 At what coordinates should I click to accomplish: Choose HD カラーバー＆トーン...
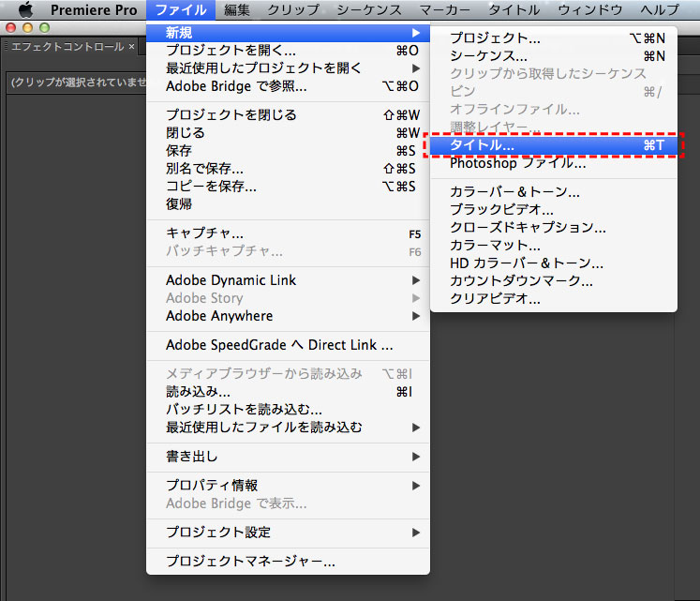pyautogui.click(x=554, y=263)
